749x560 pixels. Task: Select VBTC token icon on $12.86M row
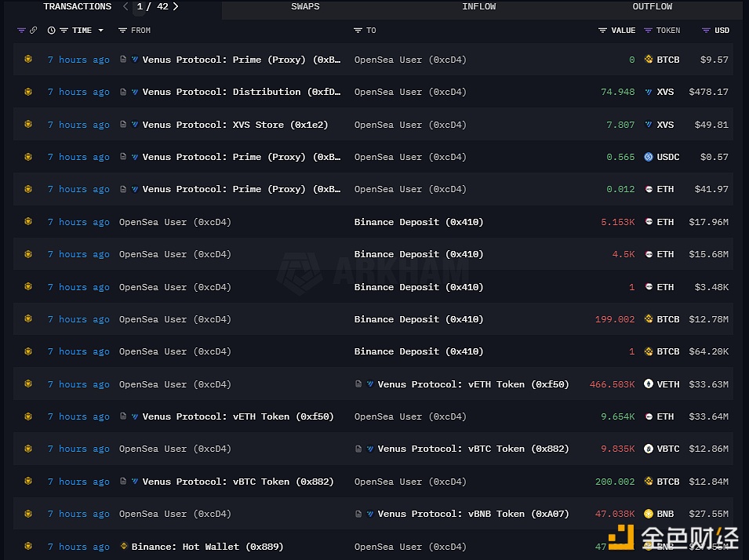tap(648, 449)
